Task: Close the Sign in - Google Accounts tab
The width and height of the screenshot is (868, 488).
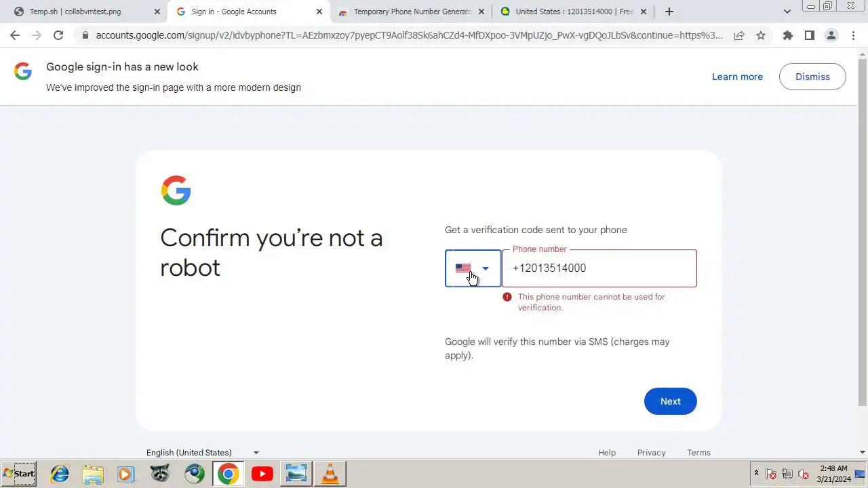Action: 319,12
